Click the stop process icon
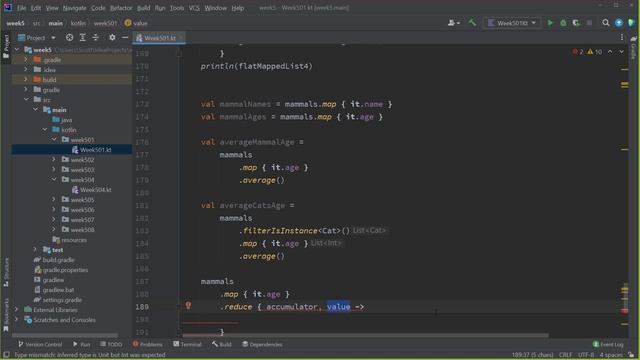 [589, 23]
